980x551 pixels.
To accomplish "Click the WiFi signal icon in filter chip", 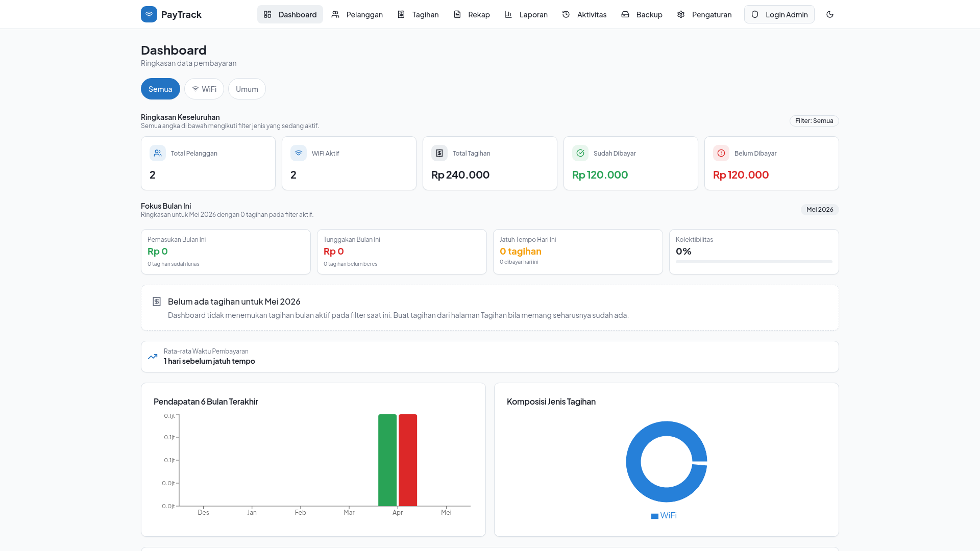I will click(195, 89).
